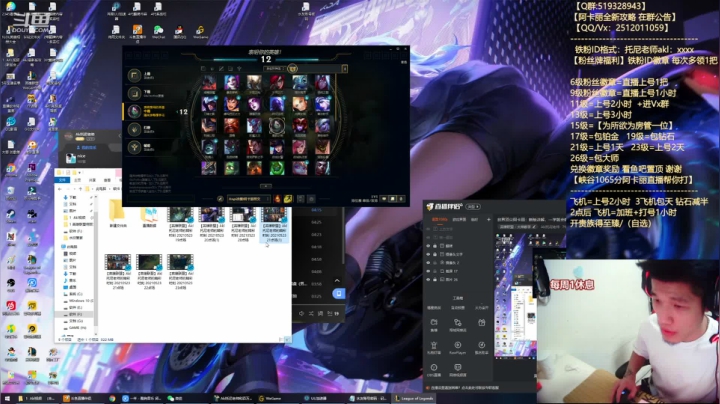The width and height of the screenshot is (720, 404).
Task: Open the mode dropdown beside 直播伴侣 logo
Action: click(x=473, y=207)
